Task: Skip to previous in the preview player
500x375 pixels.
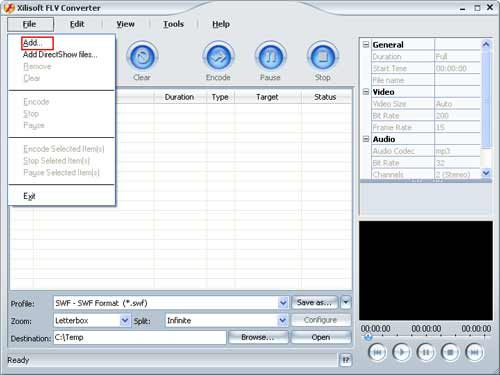Action: (x=377, y=352)
